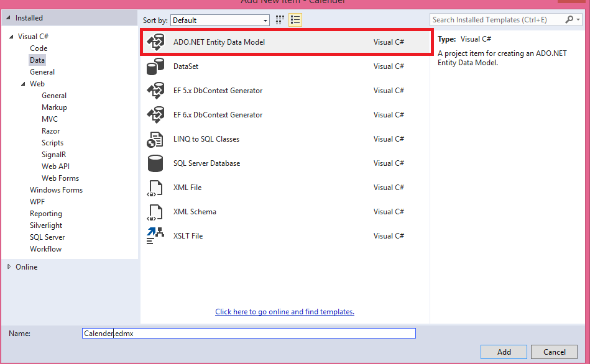Click the Name text field
The width and height of the screenshot is (590, 364).
(x=249, y=334)
